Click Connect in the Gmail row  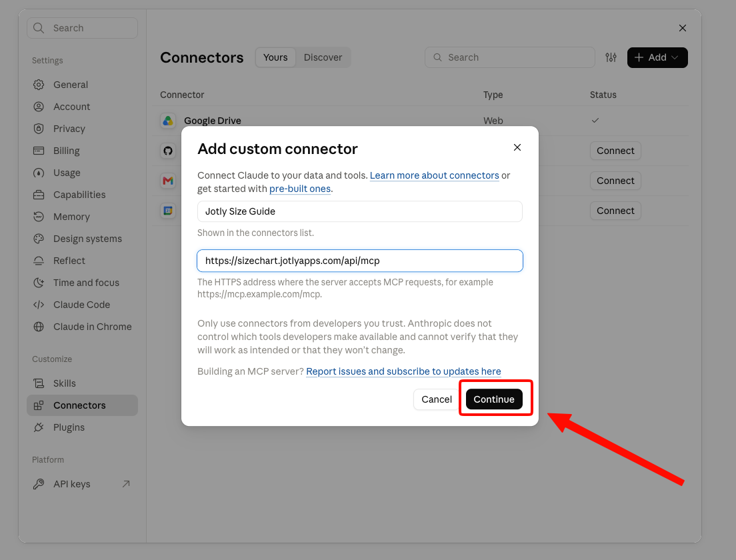[x=615, y=181]
